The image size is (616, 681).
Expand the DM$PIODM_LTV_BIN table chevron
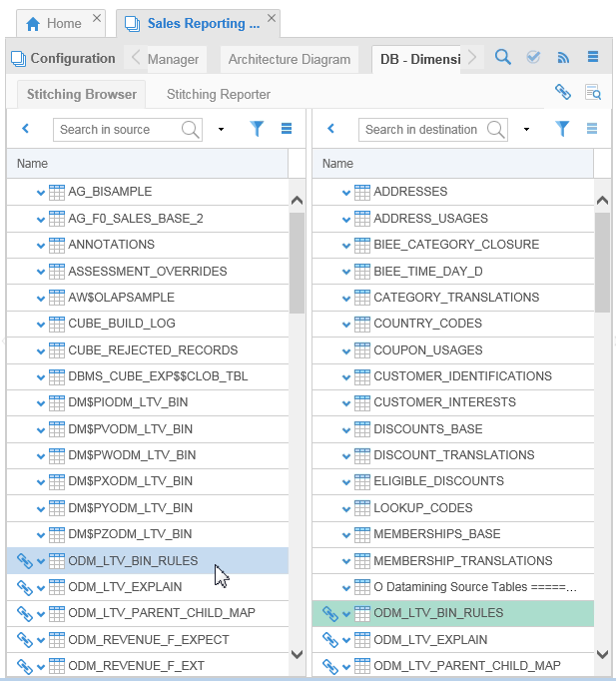(41, 403)
